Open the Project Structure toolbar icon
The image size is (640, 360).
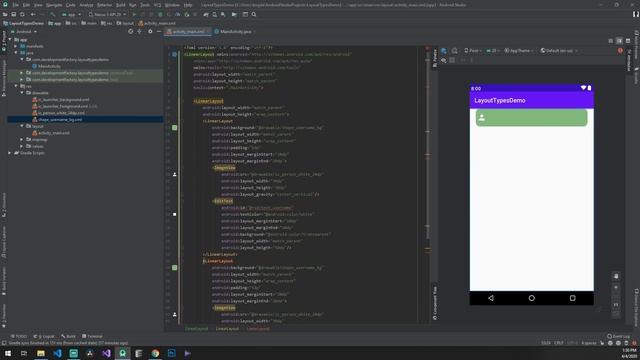click(245, 14)
